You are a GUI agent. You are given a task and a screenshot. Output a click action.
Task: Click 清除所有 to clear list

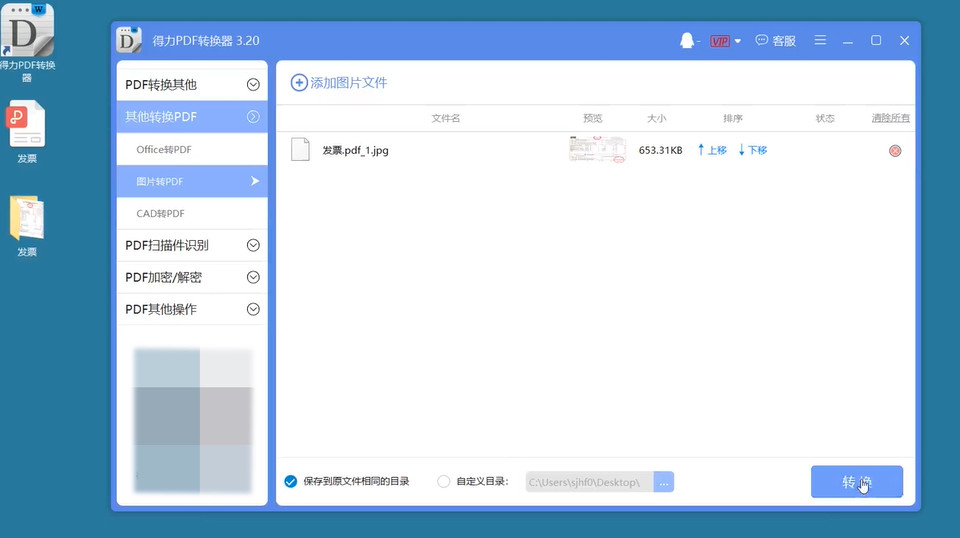(x=891, y=118)
